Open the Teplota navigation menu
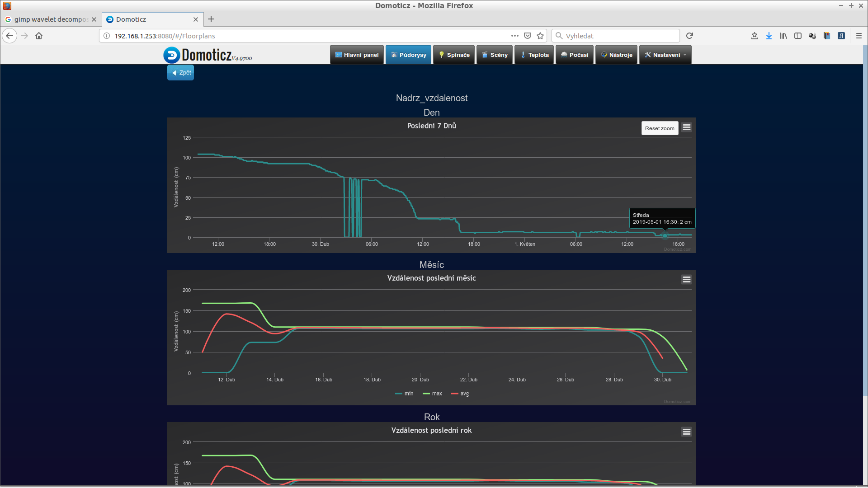The width and height of the screenshot is (868, 488). tap(534, 55)
